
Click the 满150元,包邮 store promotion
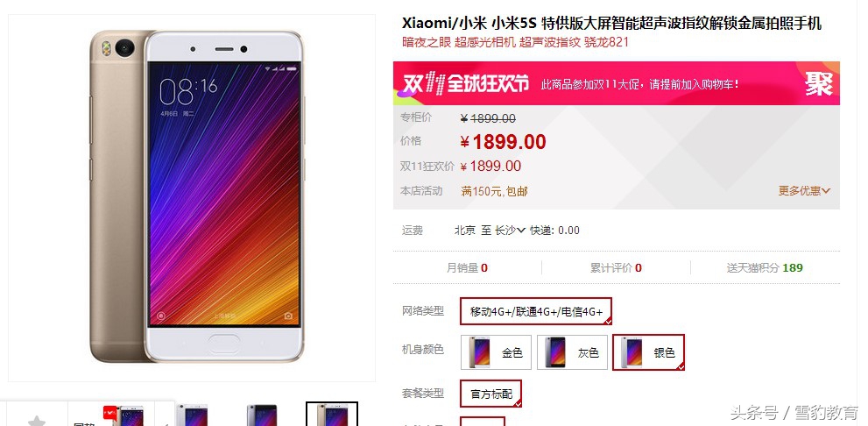(494, 191)
